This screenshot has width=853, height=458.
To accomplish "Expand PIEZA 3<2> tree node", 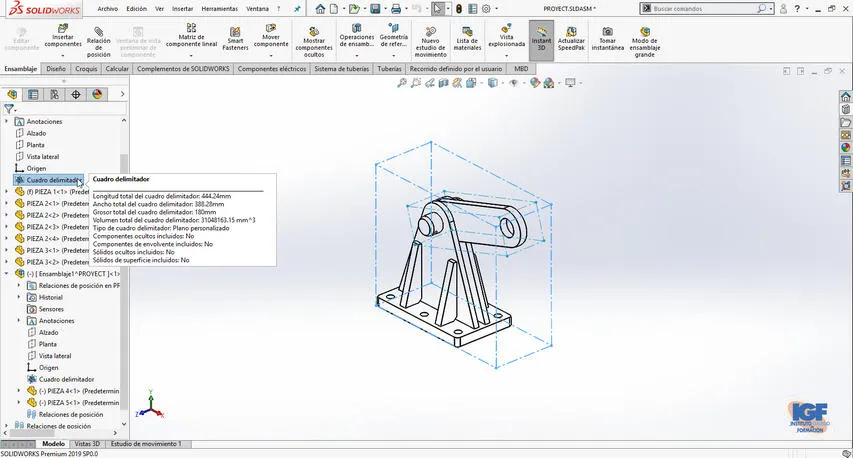I will pos(7,262).
